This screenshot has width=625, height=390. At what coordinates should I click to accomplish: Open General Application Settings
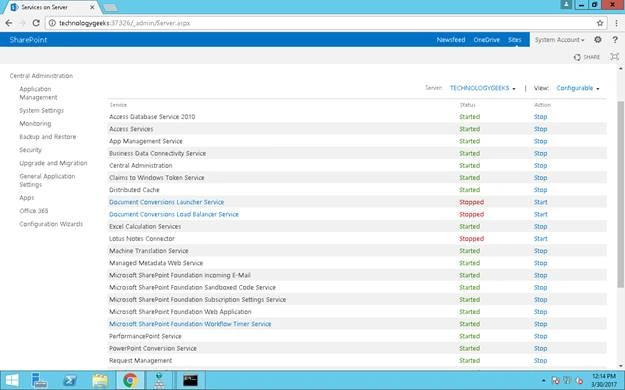(x=47, y=180)
